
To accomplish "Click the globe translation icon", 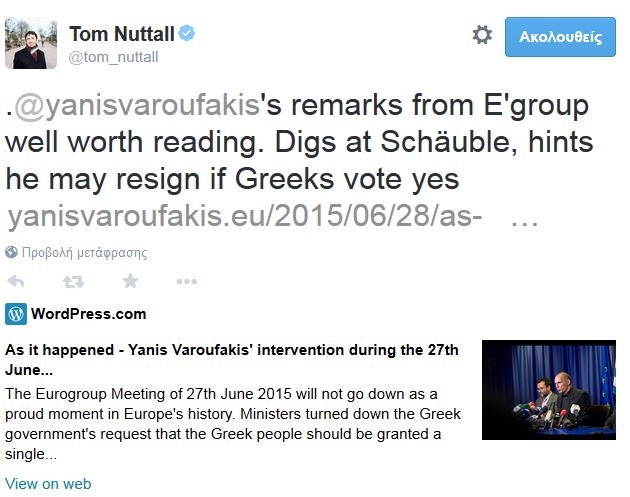I will click(x=11, y=252).
